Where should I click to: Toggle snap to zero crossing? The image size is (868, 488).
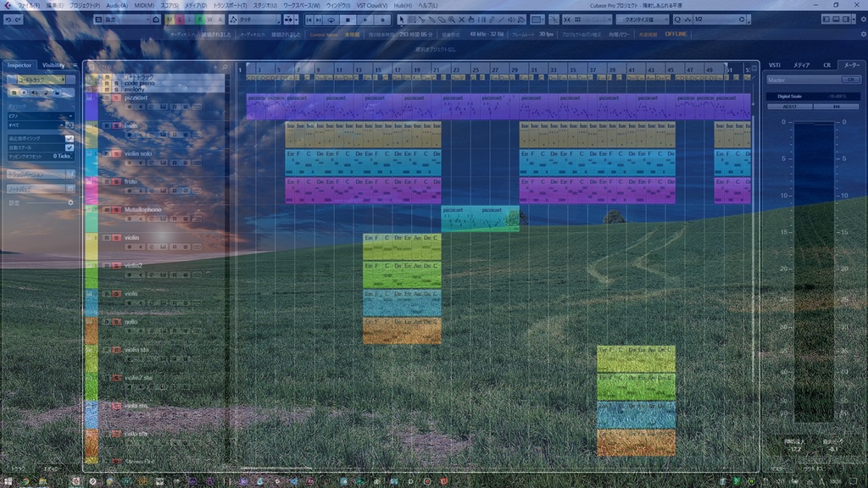click(554, 19)
